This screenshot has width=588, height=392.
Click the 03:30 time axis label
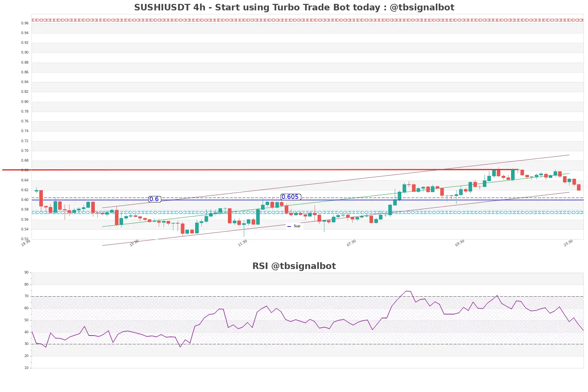click(460, 243)
